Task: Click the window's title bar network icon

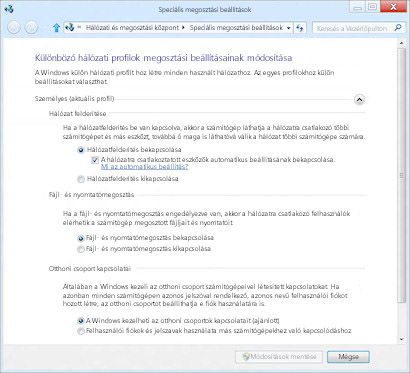Action: (9, 9)
